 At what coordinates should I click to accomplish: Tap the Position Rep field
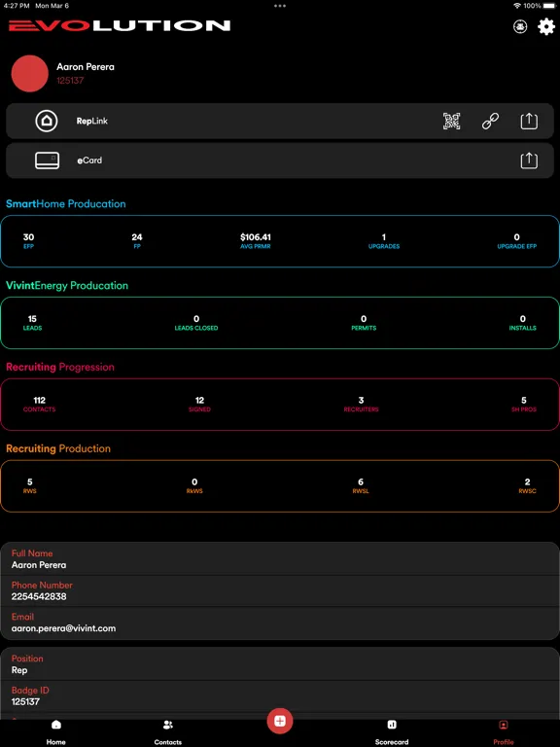[x=280, y=664]
